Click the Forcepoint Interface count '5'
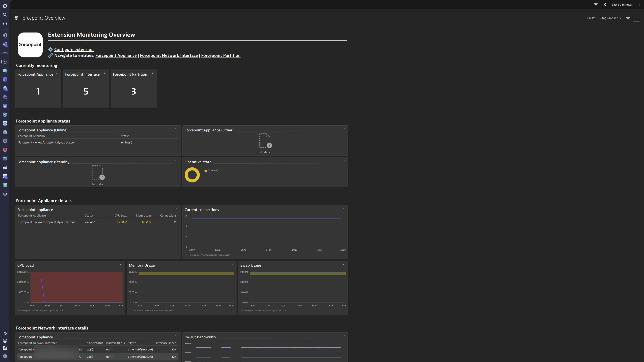The height and width of the screenshot is (362, 644). [86, 92]
